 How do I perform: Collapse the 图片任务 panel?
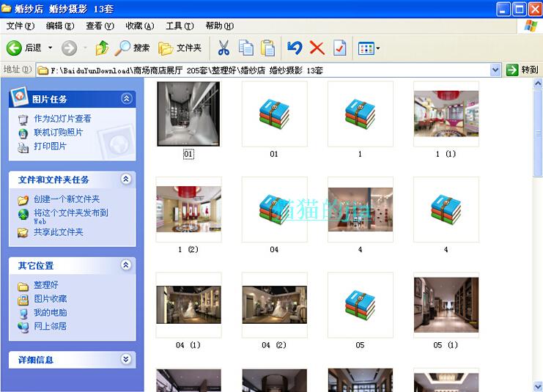[127, 99]
